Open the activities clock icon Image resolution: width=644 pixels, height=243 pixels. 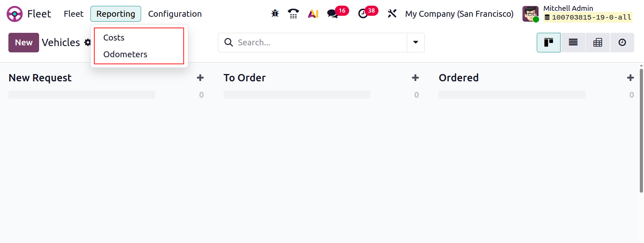coord(363,14)
